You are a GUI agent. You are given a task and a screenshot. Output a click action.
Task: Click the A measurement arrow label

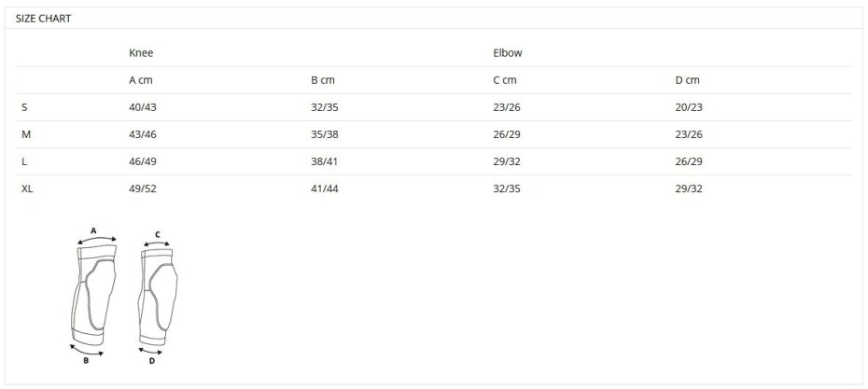93,229
